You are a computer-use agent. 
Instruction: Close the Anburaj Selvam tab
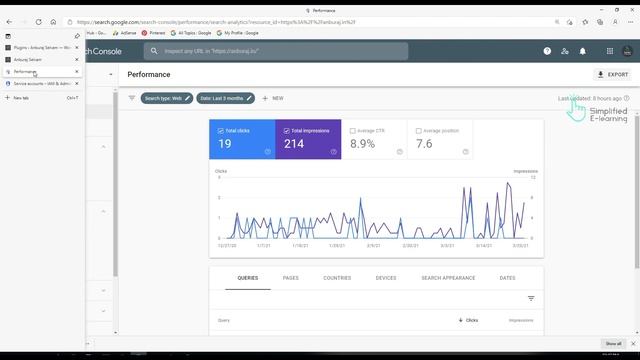point(77,60)
